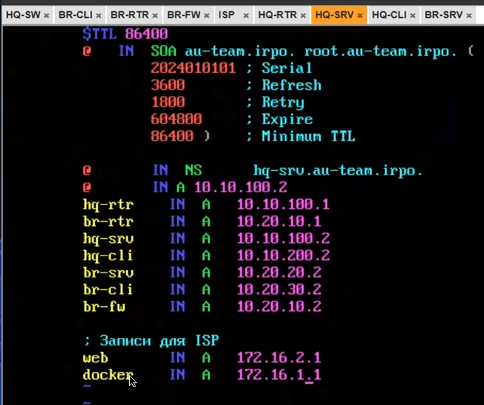Image resolution: width=484 pixels, height=405 pixels.
Task: Click the br-srv hostname
Action: click(x=108, y=273)
